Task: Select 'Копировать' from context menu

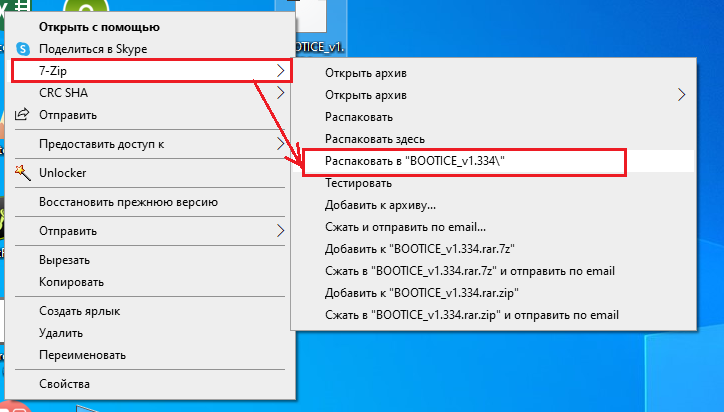Action: (71, 282)
